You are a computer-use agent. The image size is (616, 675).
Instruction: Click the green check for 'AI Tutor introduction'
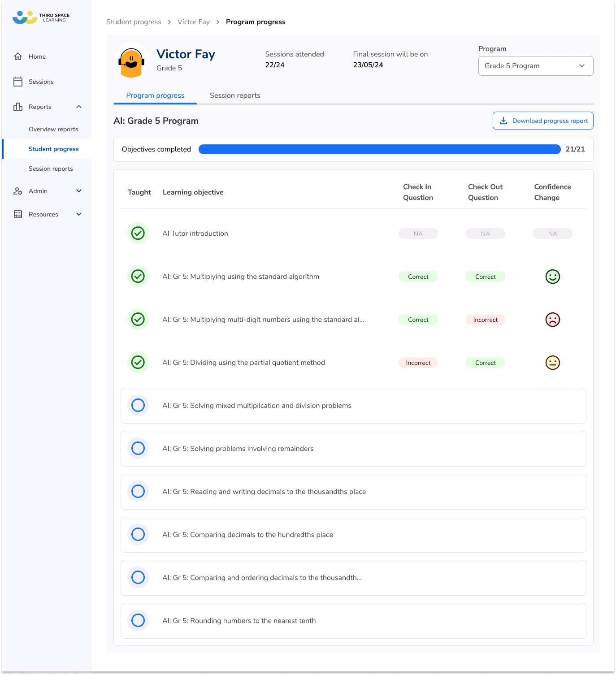[138, 233]
